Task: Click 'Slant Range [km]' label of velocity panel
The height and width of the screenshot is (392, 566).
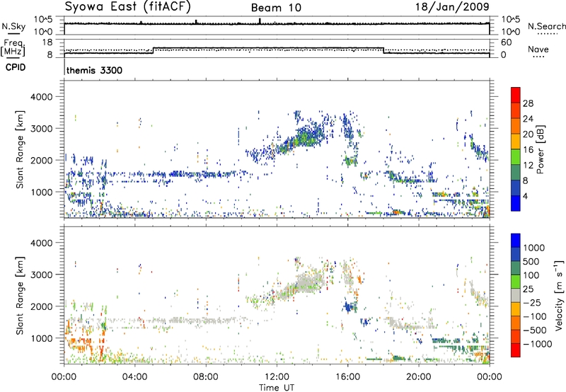Action: coord(20,295)
